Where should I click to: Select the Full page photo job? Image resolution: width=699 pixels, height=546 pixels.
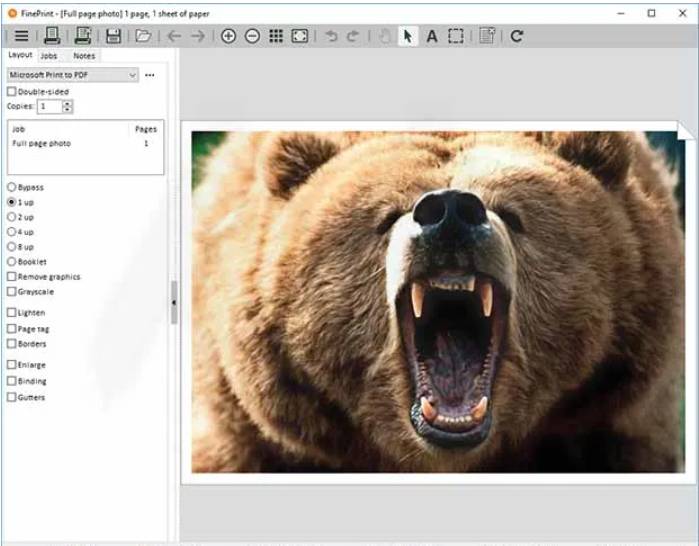pos(42,144)
